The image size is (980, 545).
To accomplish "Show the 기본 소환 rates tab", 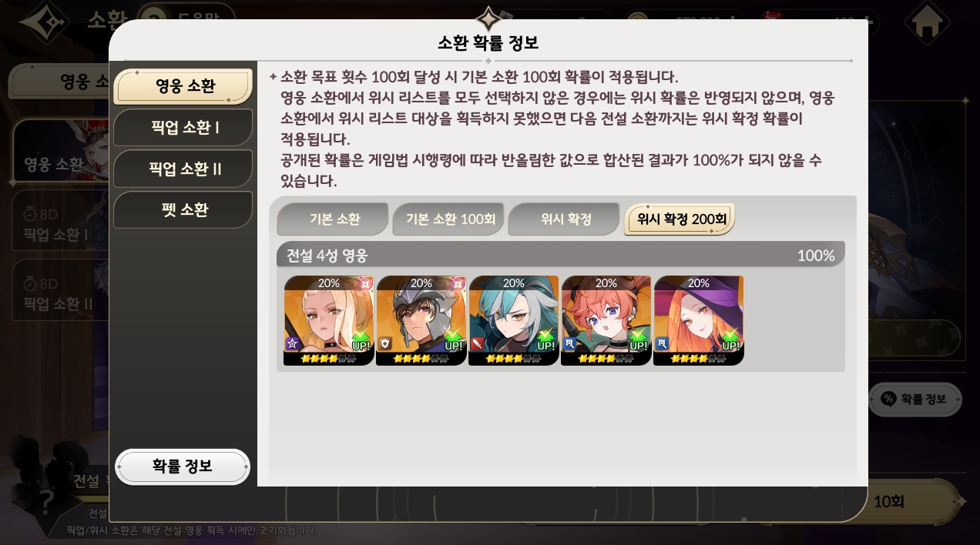I will [333, 219].
